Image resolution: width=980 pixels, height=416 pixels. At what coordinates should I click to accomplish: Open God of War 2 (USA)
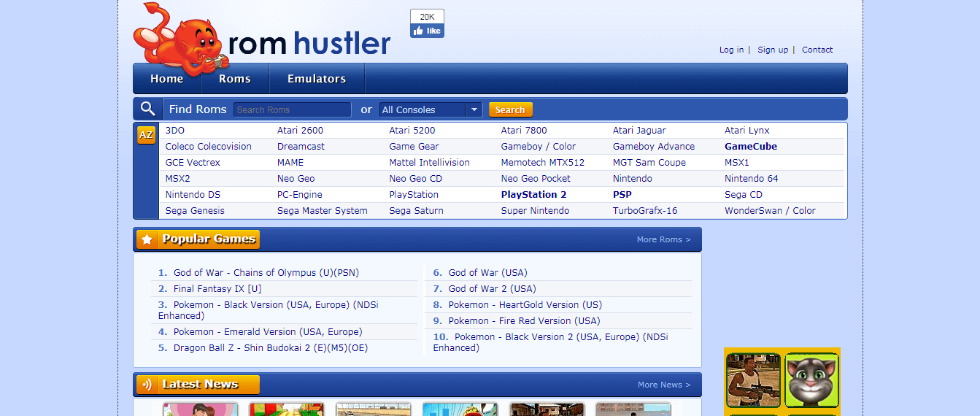(493, 289)
